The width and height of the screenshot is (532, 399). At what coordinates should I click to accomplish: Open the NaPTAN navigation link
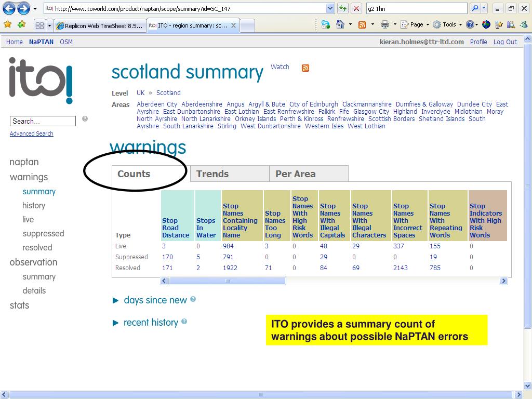[x=41, y=42]
